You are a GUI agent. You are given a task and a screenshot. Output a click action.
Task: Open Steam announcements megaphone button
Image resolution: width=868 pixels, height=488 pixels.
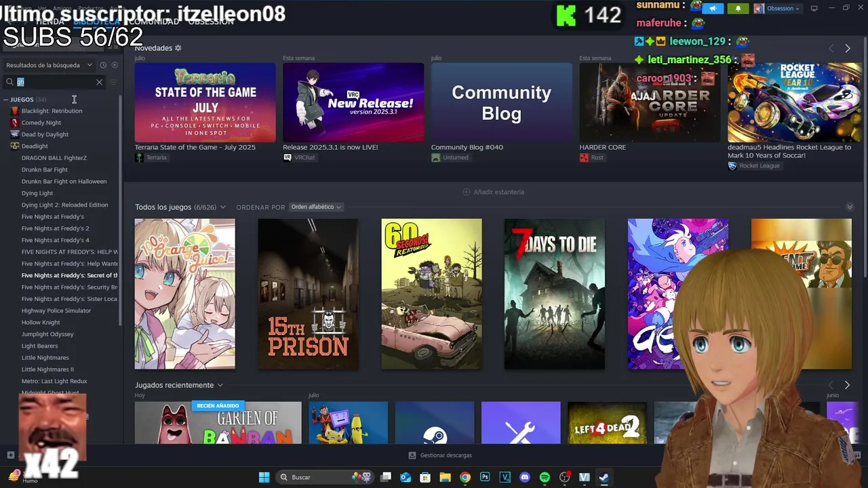713,8
